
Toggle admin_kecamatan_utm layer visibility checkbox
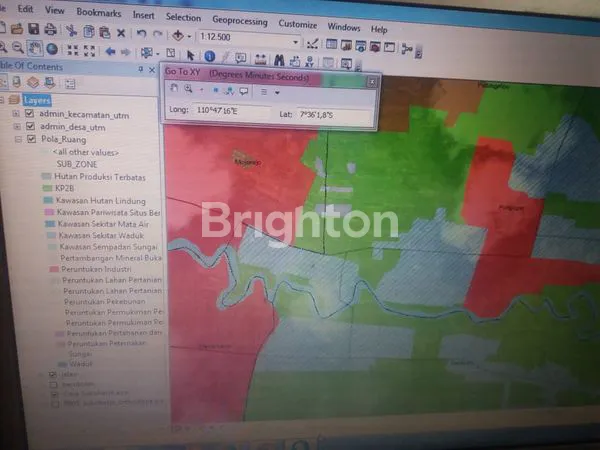(x=29, y=113)
